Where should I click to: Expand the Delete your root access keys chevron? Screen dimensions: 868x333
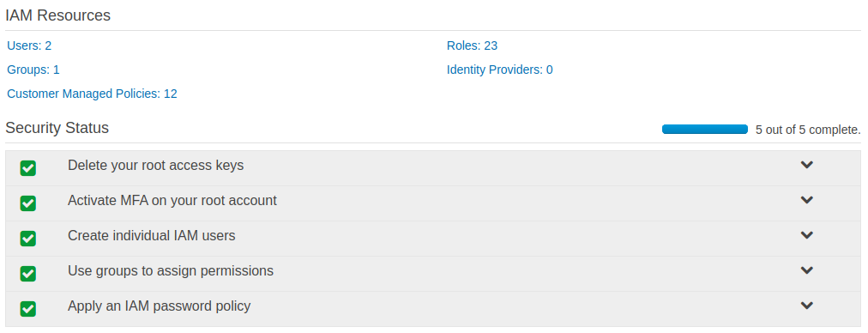pos(807,165)
